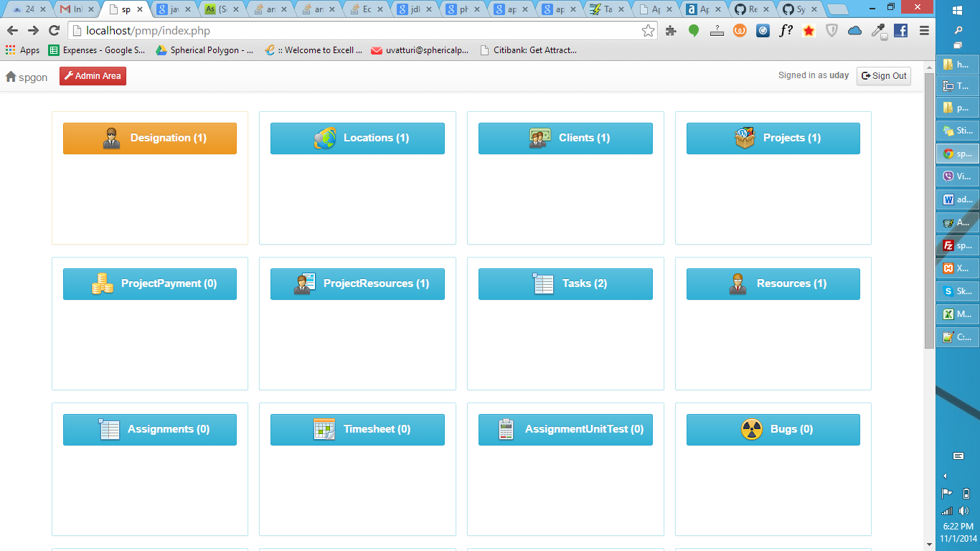Click the ProjectPayment coins icon

point(102,283)
